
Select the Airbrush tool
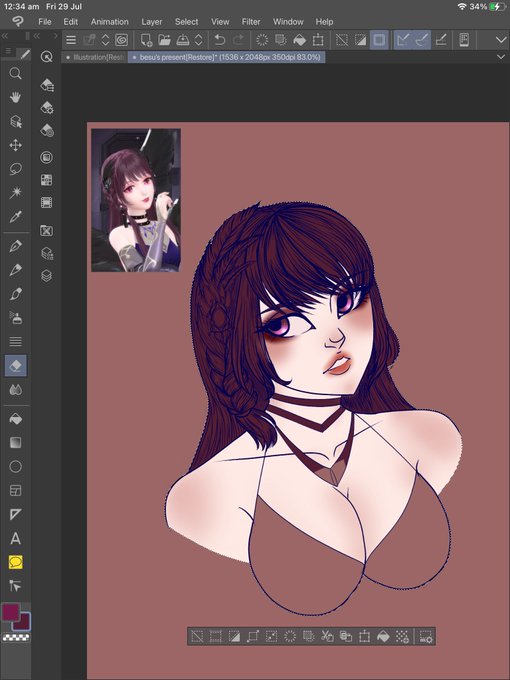coord(15,318)
